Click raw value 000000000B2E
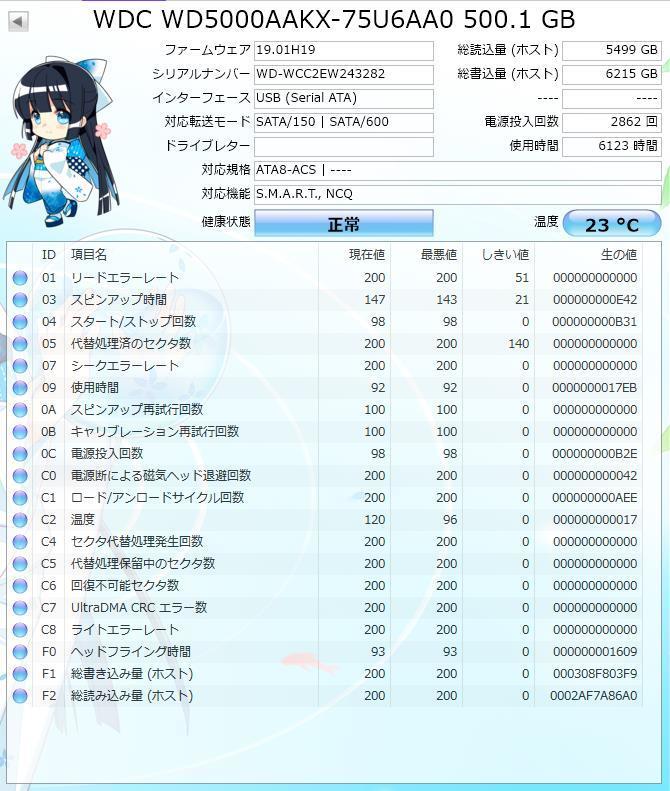The height and width of the screenshot is (791, 670). 594,454
